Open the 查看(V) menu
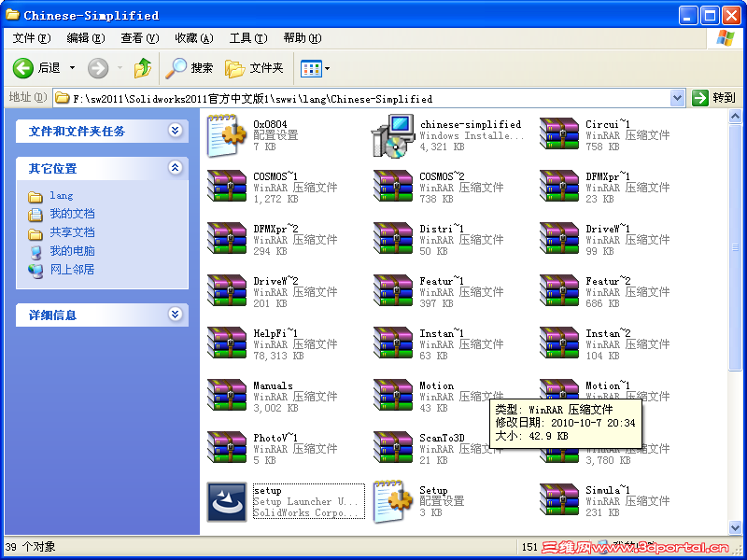The image size is (747, 560). pyautogui.click(x=139, y=38)
